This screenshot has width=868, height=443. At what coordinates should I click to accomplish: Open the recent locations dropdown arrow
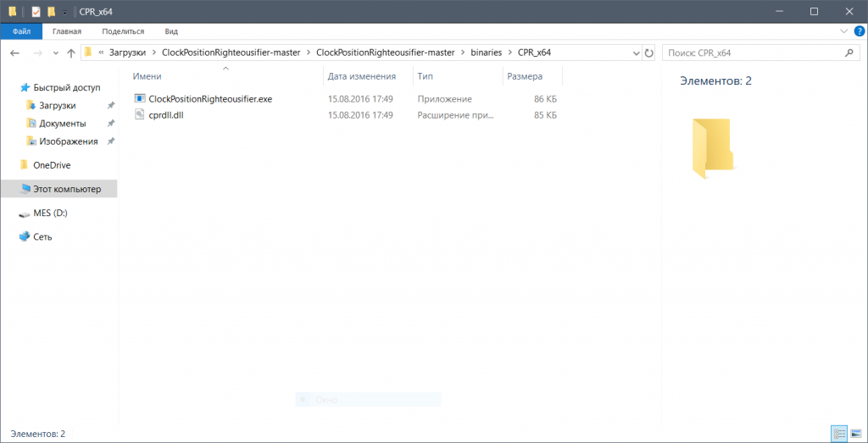pos(55,53)
